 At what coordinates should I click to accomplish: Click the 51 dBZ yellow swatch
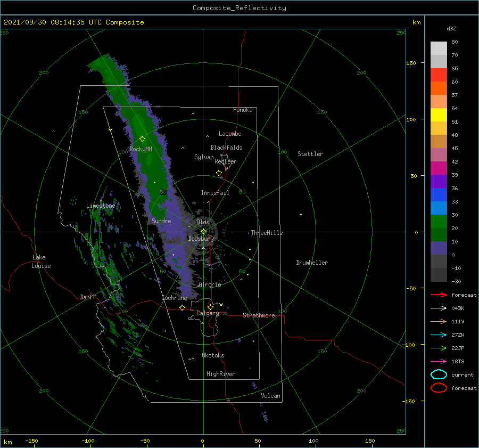pyautogui.click(x=439, y=115)
